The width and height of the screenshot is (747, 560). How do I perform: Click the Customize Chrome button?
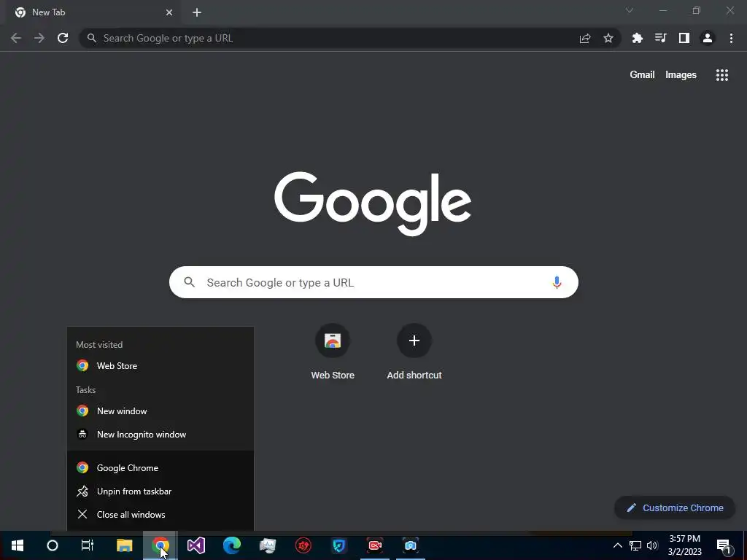[675, 507]
